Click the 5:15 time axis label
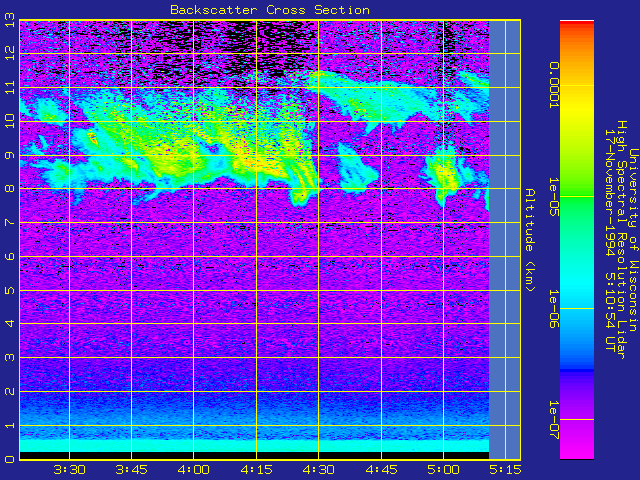The width and height of the screenshot is (640, 480). [x=505, y=470]
